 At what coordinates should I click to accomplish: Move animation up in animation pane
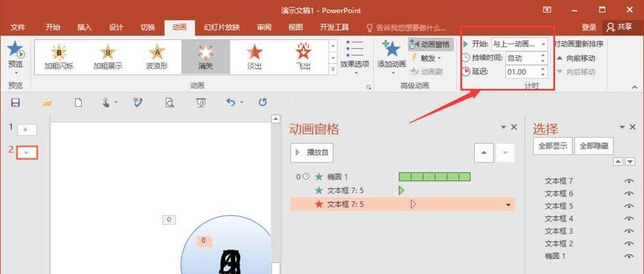pyautogui.click(x=484, y=153)
